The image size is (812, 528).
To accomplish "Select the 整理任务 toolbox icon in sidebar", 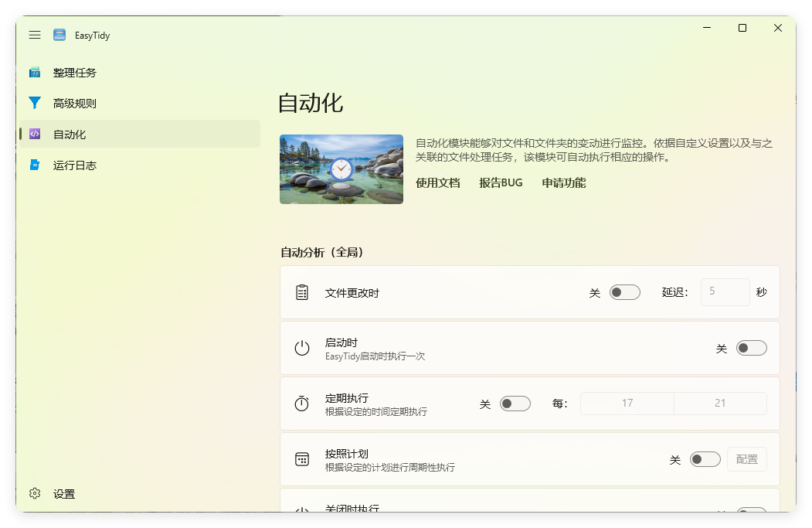I will point(34,73).
